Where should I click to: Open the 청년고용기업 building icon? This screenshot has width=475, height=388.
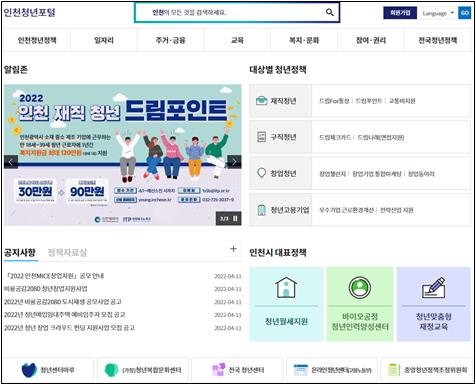tap(262, 210)
